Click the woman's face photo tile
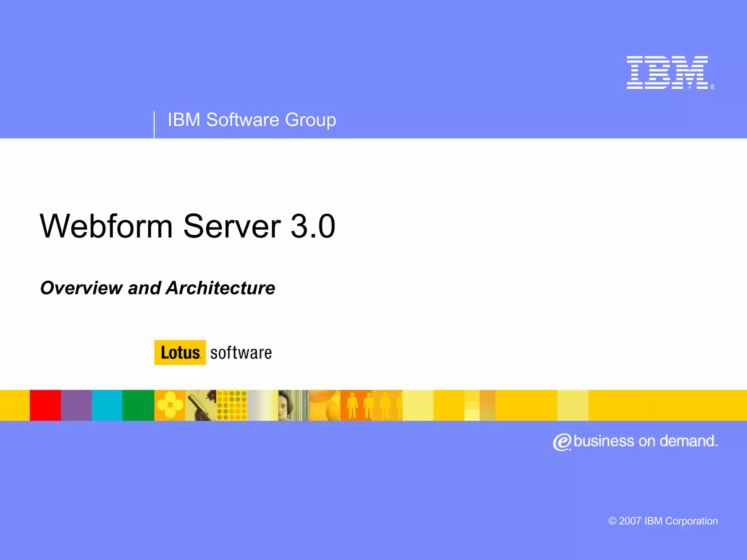The width and height of the screenshot is (747, 560). 288,405
